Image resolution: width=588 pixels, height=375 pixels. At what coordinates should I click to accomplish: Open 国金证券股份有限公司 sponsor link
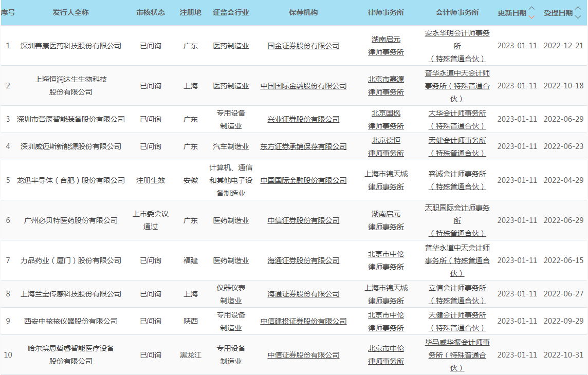pos(303,46)
